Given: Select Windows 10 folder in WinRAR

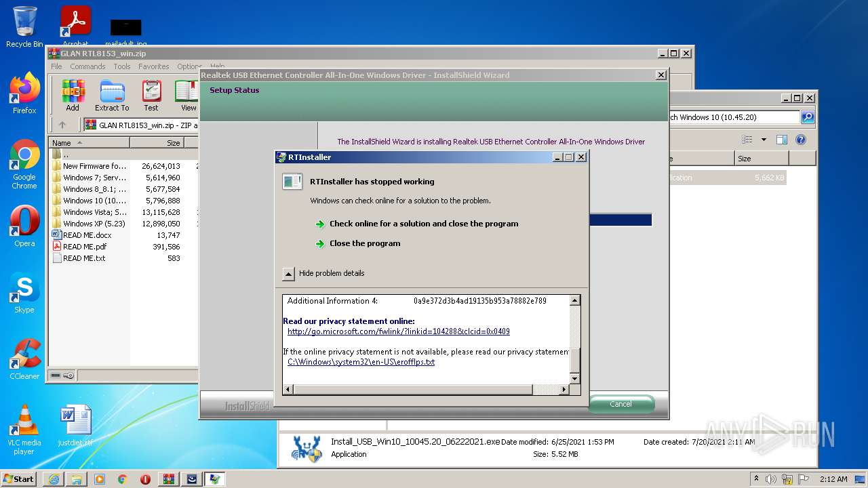Looking at the screenshot, I should (90, 201).
